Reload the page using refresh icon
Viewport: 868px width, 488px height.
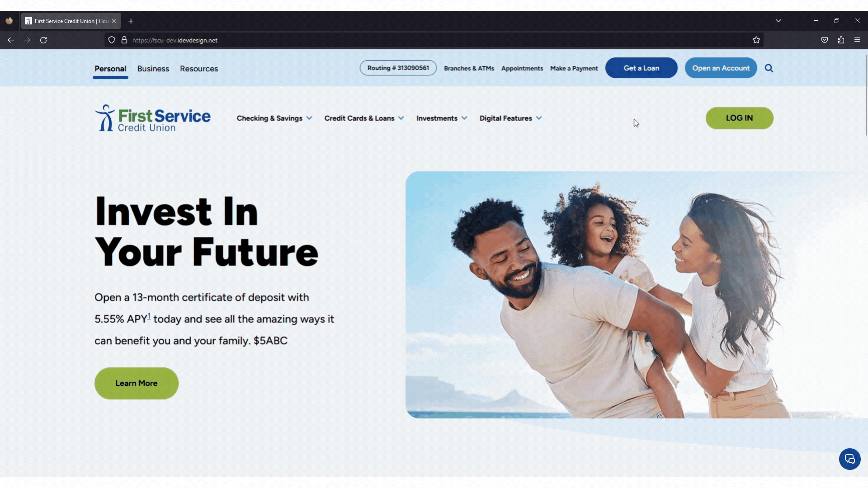point(43,40)
